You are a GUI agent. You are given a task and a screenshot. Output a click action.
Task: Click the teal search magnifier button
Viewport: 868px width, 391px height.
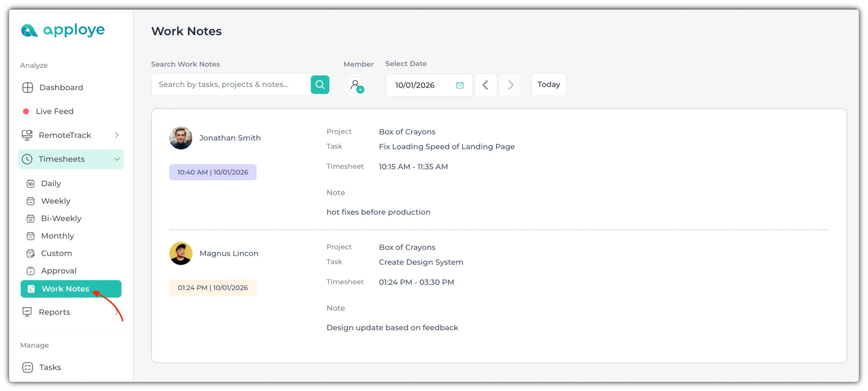[x=320, y=85]
